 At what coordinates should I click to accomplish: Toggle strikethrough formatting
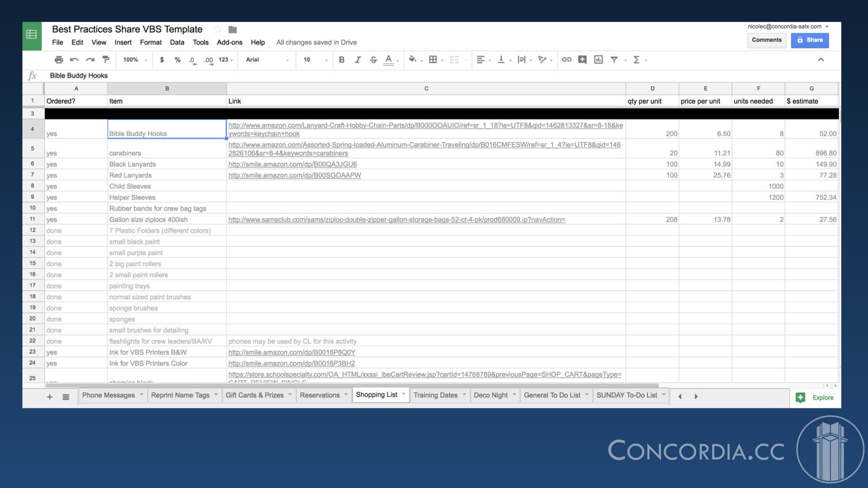(373, 60)
